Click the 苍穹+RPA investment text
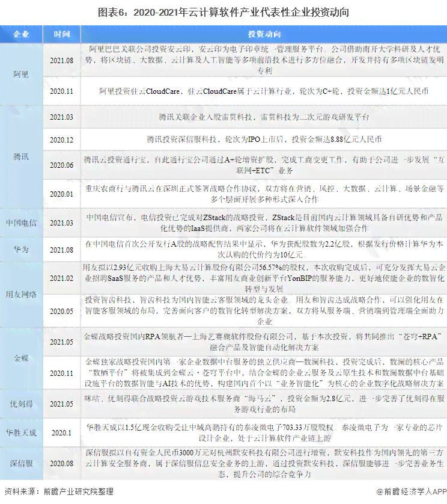 pos(264,342)
